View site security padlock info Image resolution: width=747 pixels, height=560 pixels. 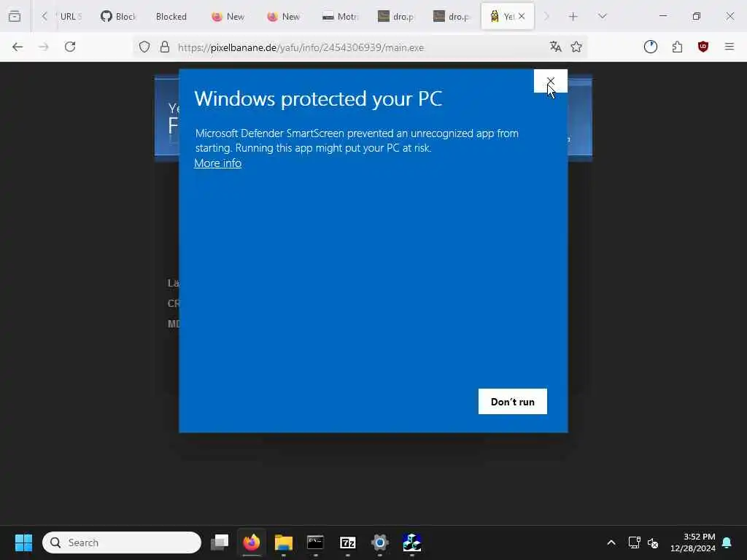[x=165, y=47]
